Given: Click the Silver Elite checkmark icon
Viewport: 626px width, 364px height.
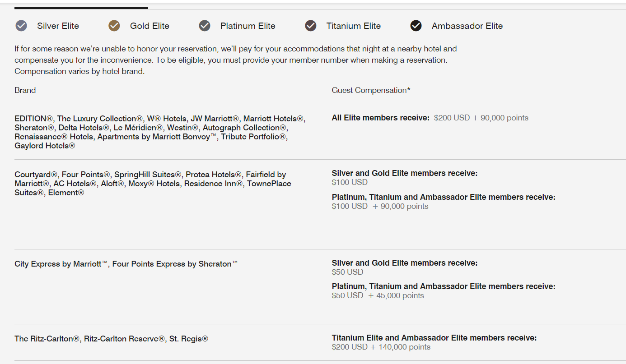Looking at the screenshot, I should click(21, 26).
